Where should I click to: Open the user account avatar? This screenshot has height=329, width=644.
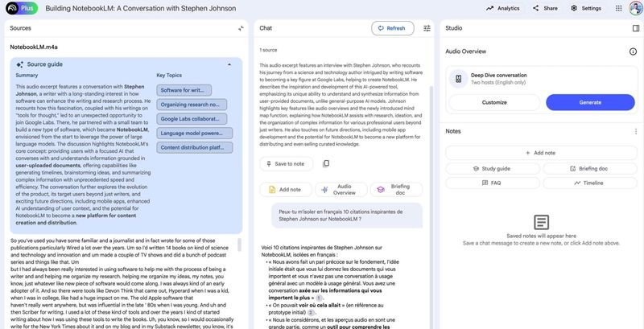tap(635, 8)
